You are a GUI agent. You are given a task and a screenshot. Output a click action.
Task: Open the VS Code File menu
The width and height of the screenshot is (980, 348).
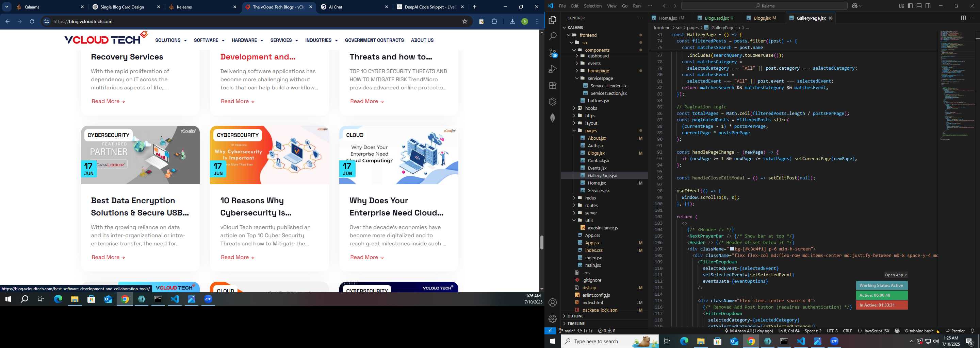(562, 6)
